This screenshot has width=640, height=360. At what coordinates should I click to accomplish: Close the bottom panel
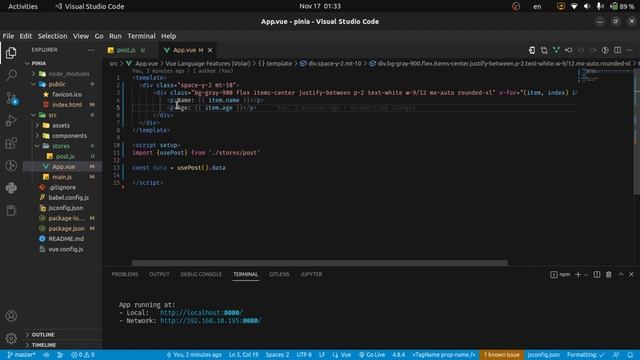pyautogui.click(x=631, y=274)
